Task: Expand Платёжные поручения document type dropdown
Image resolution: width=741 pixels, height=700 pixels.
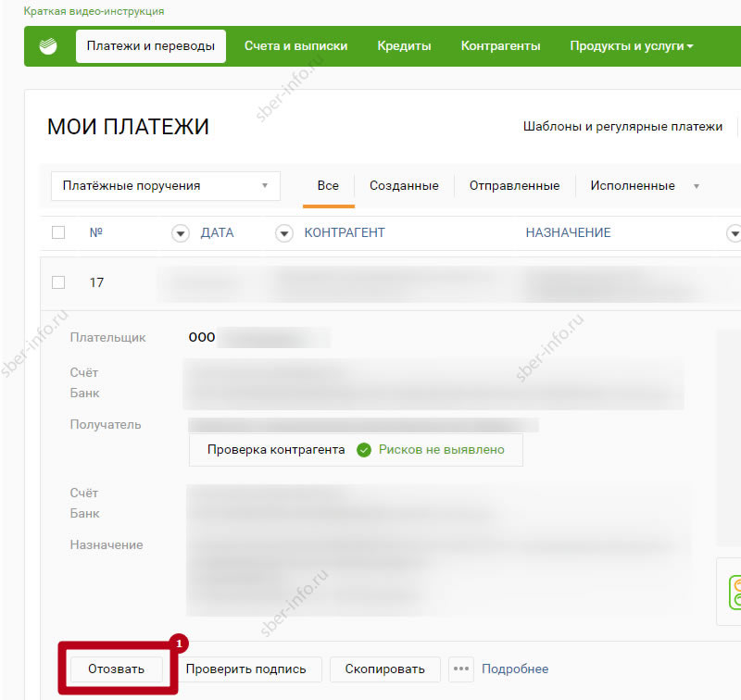Action: pos(166,186)
